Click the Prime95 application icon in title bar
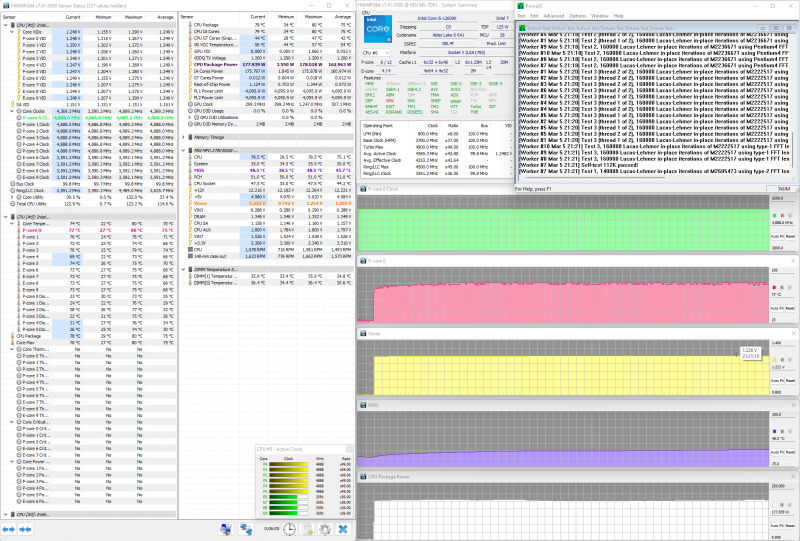Screen dimensions: 800x541 (520, 6)
